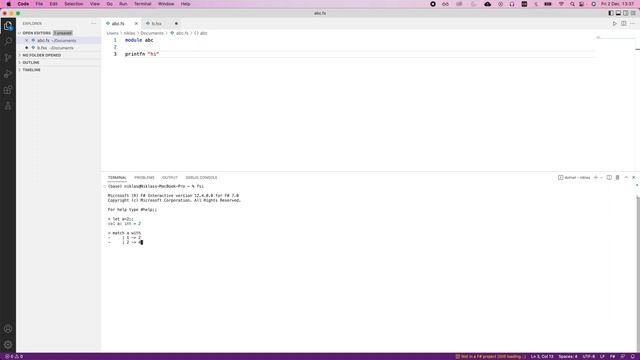Switch to the DEBUG CONSOLE panel tab
The width and height of the screenshot is (640, 360).
[x=201, y=178]
